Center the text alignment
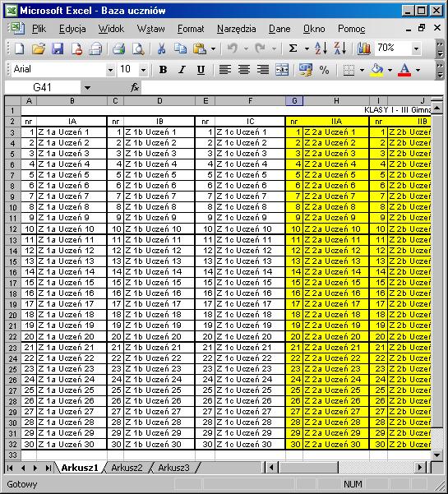 [244, 70]
